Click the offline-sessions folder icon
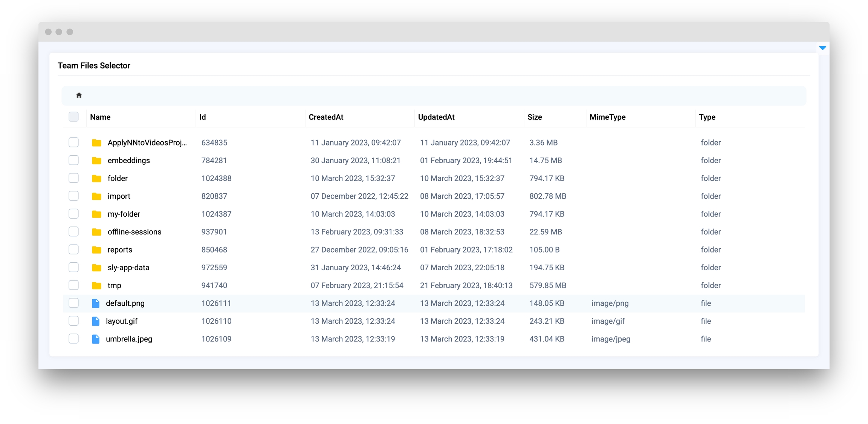The height and width of the screenshot is (424, 868). click(96, 232)
